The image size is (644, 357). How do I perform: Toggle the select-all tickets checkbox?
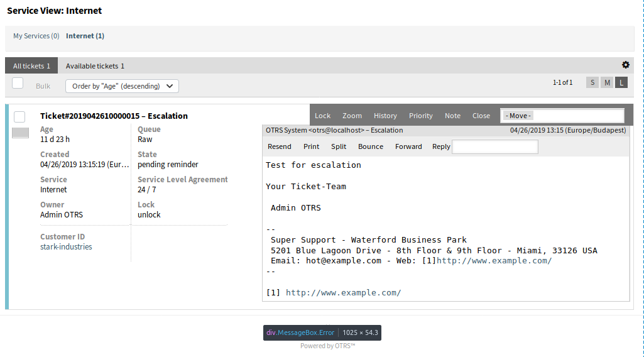coord(18,83)
